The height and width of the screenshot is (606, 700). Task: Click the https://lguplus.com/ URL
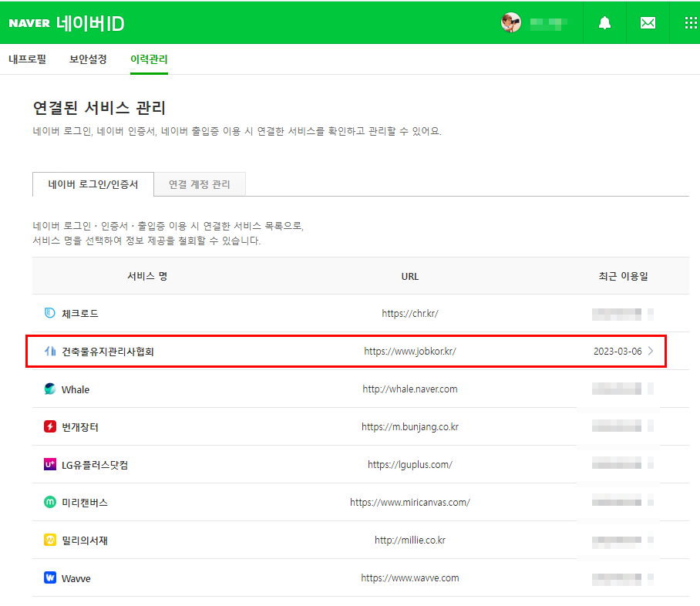[410, 464]
